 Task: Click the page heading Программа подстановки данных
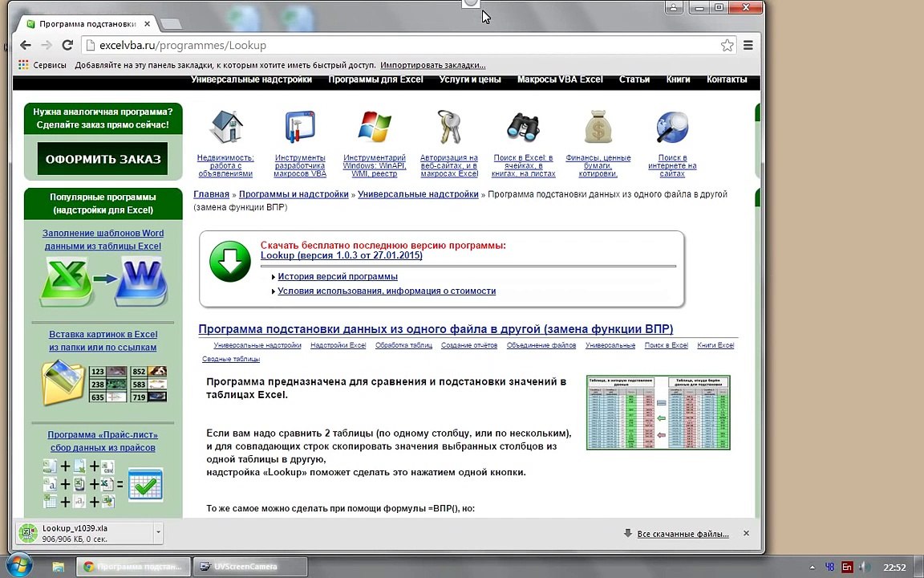(x=436, y=329)
